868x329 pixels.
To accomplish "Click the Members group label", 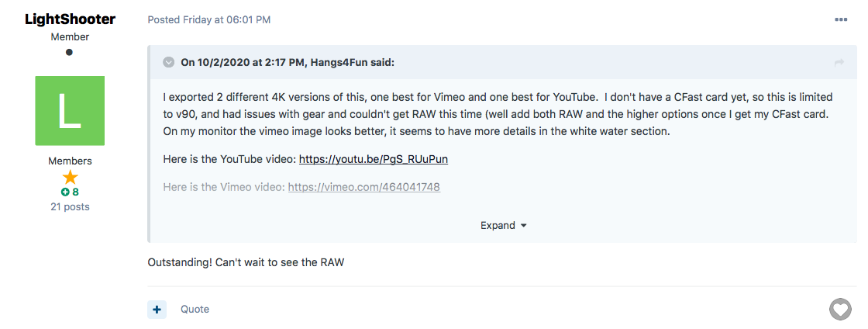I will [70, 161].
